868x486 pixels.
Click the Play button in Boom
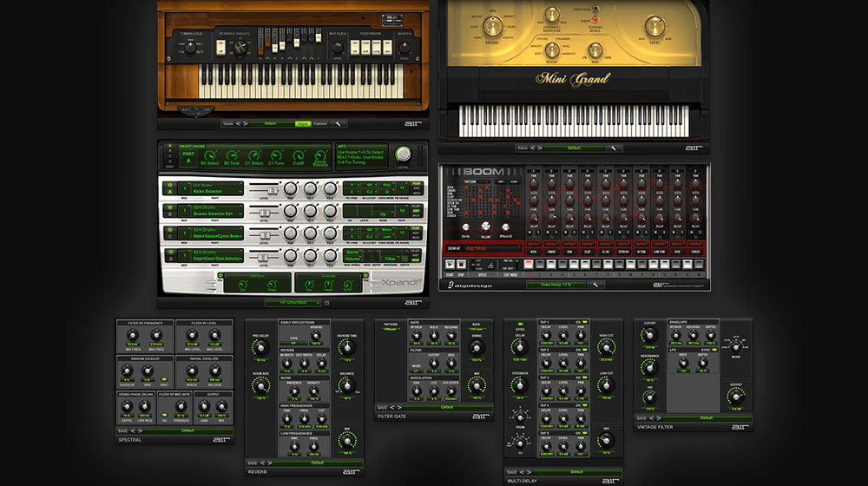coord(450,266)
